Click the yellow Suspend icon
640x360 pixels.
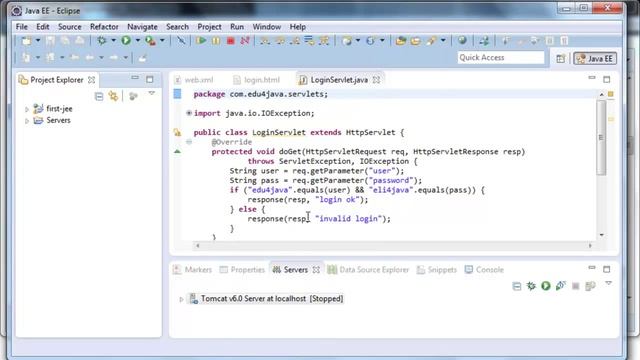216,40
